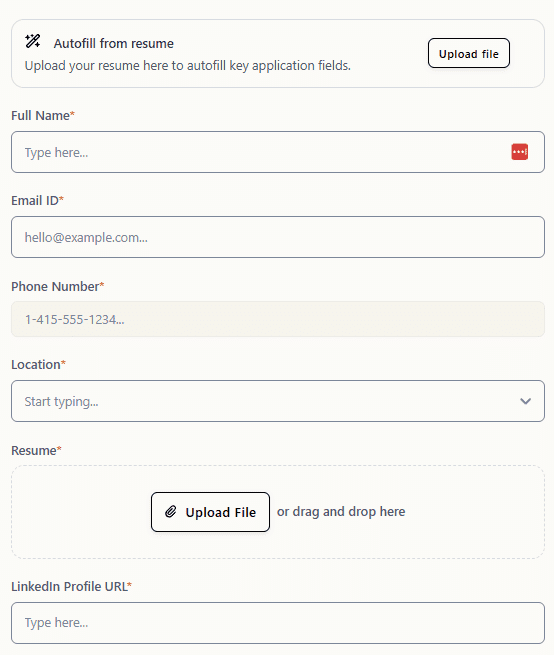This screenshot has width=554, height=655.
Task: Click the Upload File button under Resume
Action: (210, 512)
